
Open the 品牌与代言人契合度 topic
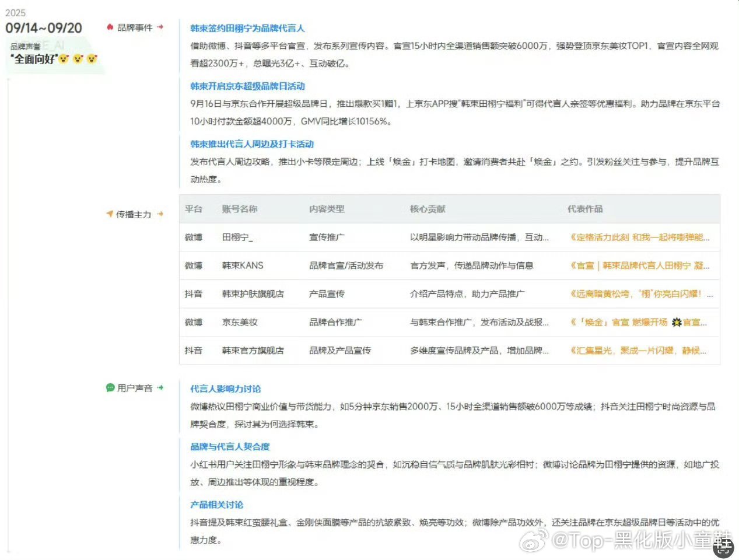coord(230,446)
